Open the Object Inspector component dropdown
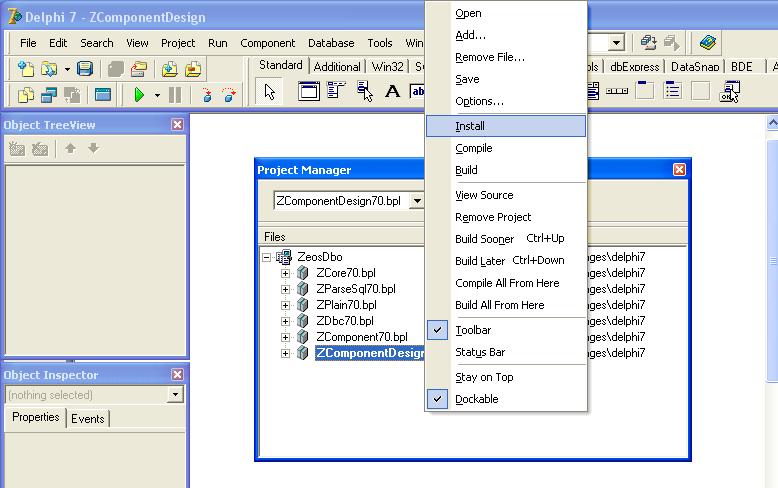 tap(176, 395)
